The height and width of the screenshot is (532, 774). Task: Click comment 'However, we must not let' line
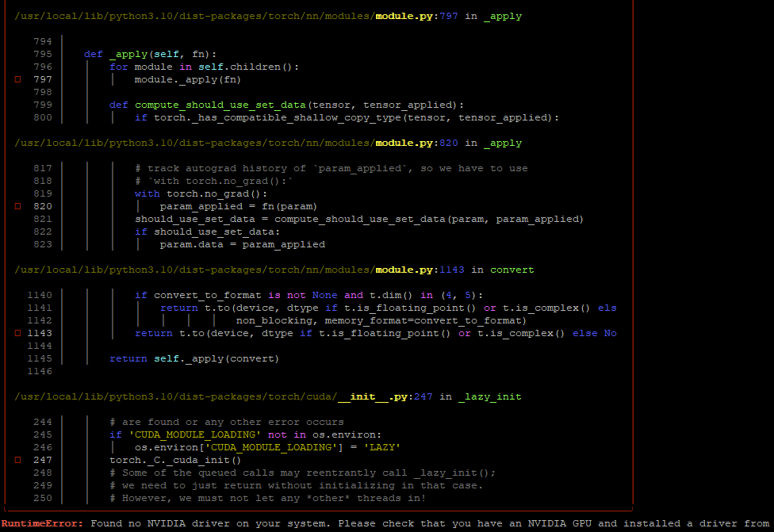click(x=267, y=499)
